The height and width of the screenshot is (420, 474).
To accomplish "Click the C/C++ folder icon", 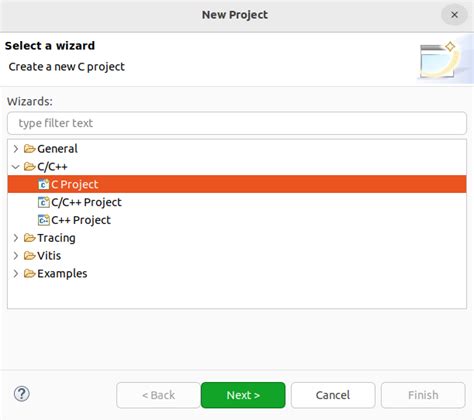I will pos(30,166).
